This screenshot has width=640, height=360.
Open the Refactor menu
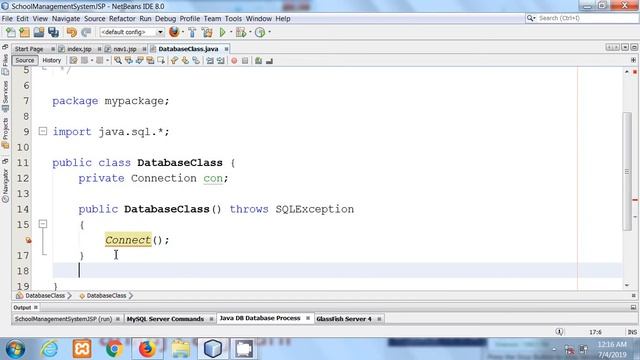click(122, 19)
